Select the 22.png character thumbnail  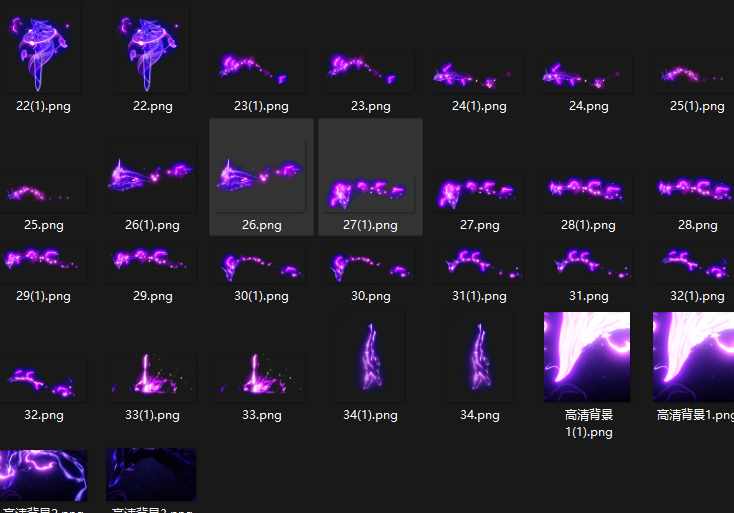(150, 49)
